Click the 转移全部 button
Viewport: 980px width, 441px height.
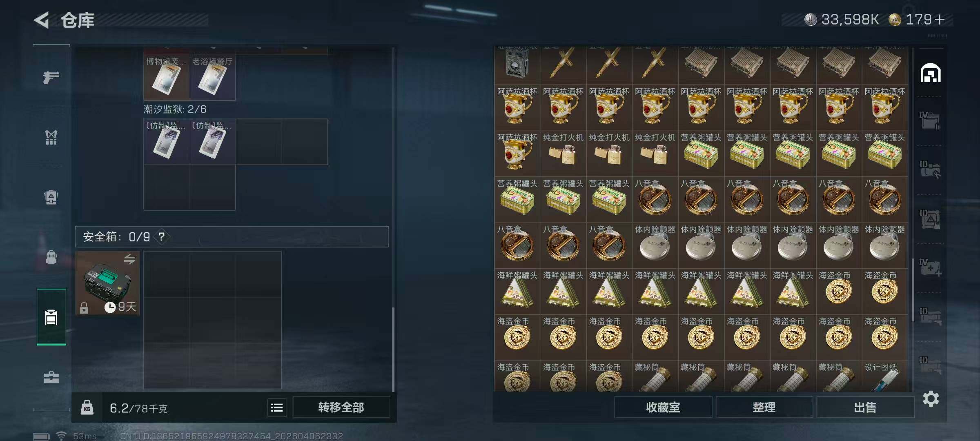tap(341, 408)
